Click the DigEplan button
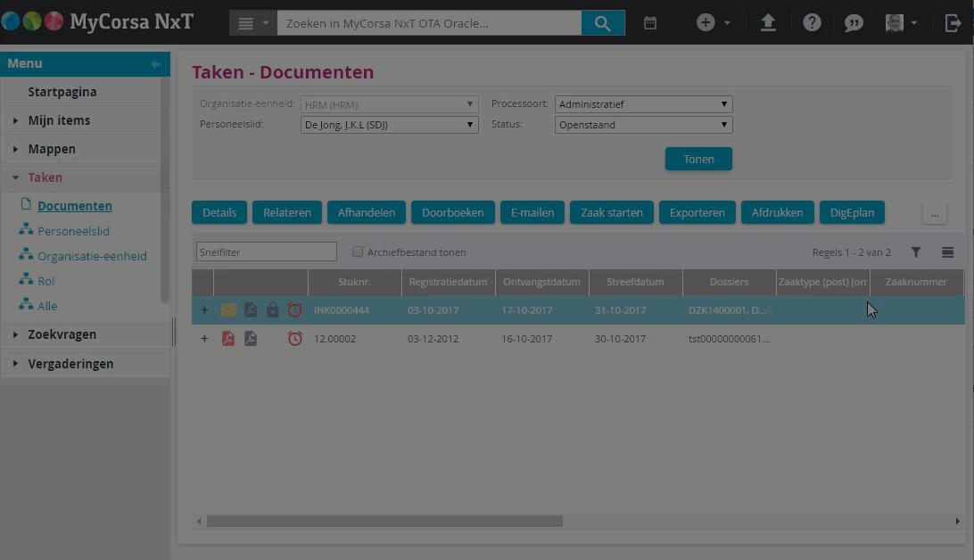974x560 pixels. tap(852, 212)
